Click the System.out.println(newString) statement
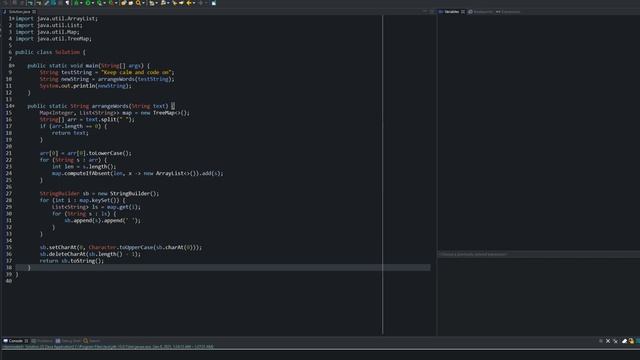640x360 pixels. point(86,86)
